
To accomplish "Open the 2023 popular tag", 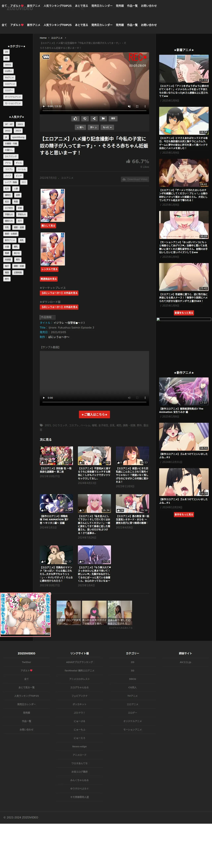I will [18, 131].
